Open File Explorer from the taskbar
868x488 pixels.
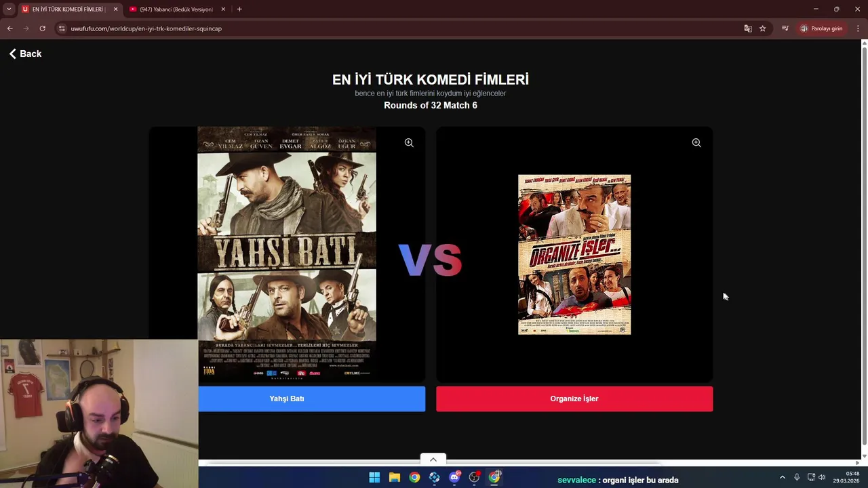(395, 477)
